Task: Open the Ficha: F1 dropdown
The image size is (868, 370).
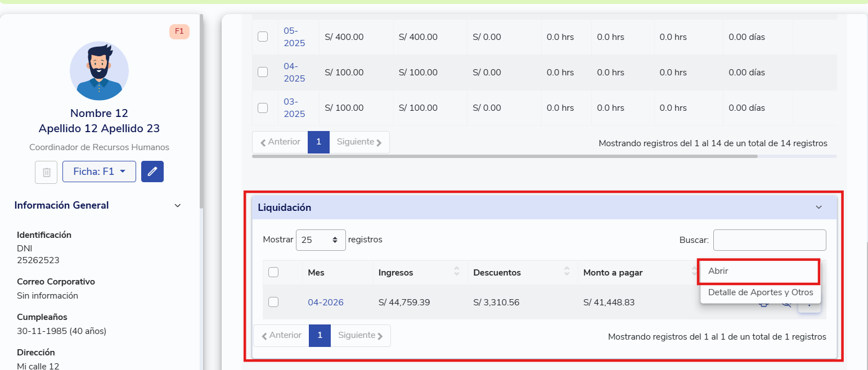Action: point(99,172)
